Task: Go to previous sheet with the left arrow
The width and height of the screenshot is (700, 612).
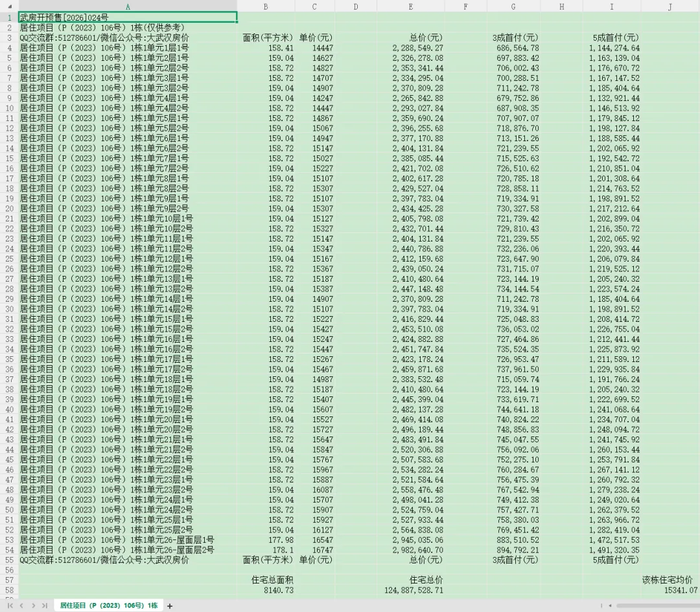Action: [x=21, y=606]
